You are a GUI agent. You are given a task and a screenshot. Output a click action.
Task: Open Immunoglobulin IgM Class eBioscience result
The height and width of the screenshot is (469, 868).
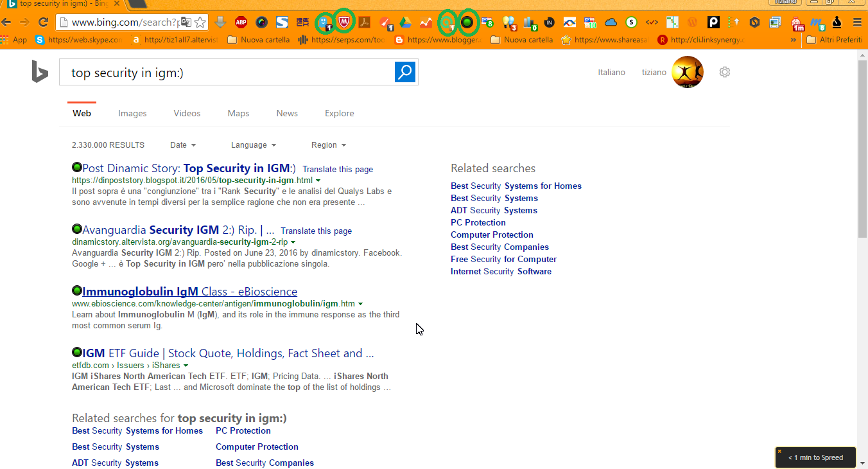189,292
